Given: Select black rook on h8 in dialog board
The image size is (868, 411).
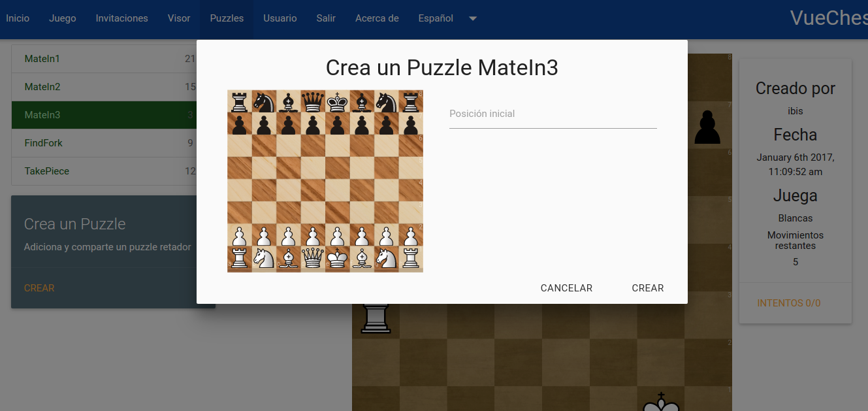Looking at the screenshot, I should click(x=411, y=101).
